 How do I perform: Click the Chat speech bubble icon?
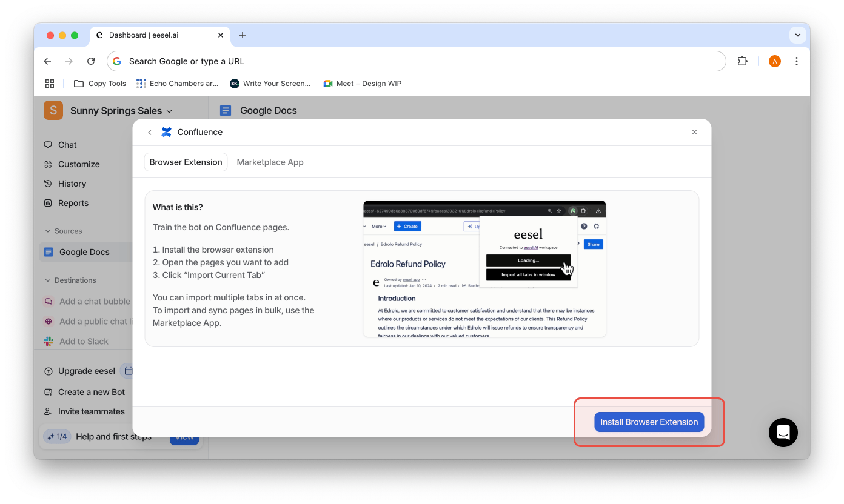coord(49,145)
